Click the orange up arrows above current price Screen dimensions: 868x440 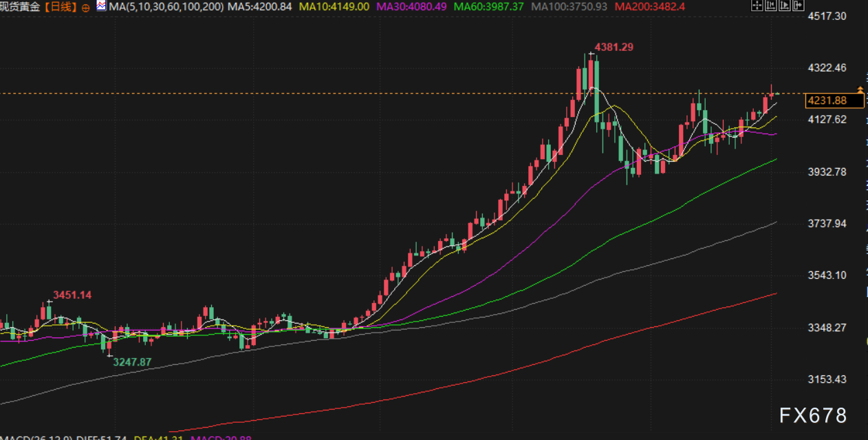(x=860, y=90)
